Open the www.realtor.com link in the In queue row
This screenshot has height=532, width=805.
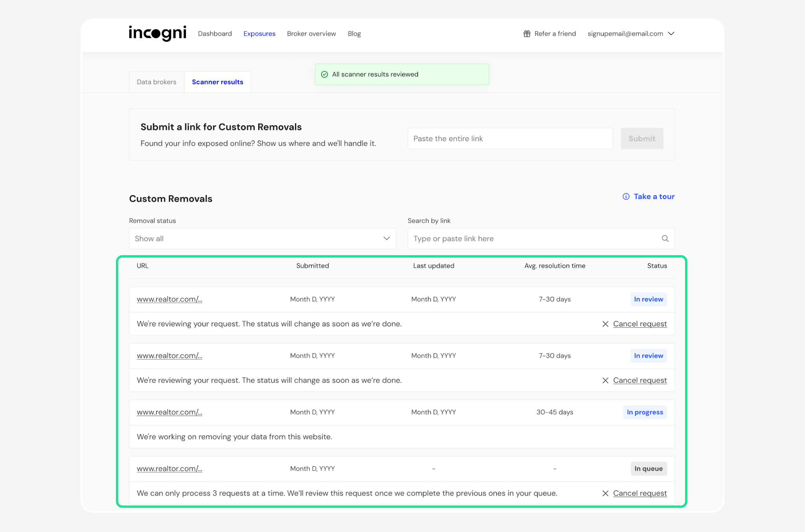coord(169,469)
